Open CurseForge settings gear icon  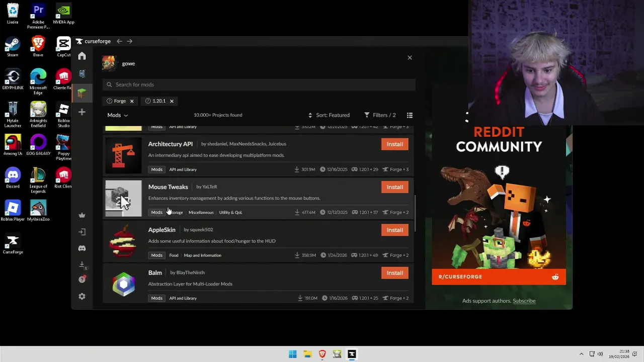[82, 296]
